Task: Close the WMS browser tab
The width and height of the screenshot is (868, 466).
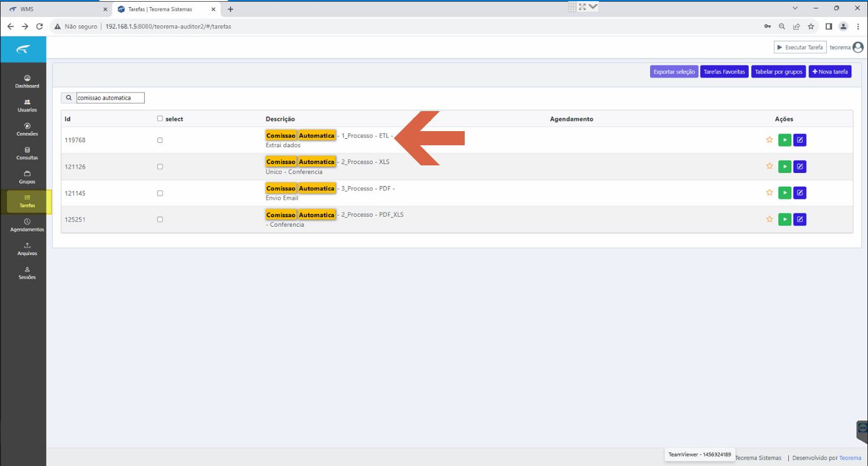Action: point(105,9)
